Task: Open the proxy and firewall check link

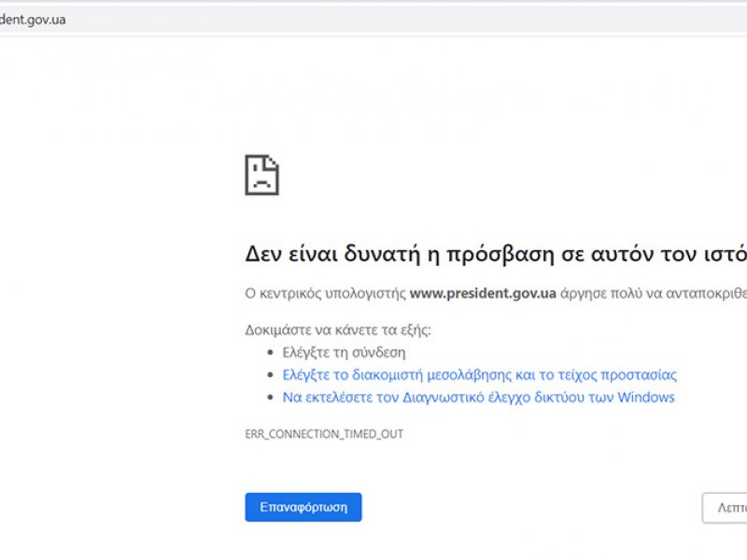Action: pos(479,375)
